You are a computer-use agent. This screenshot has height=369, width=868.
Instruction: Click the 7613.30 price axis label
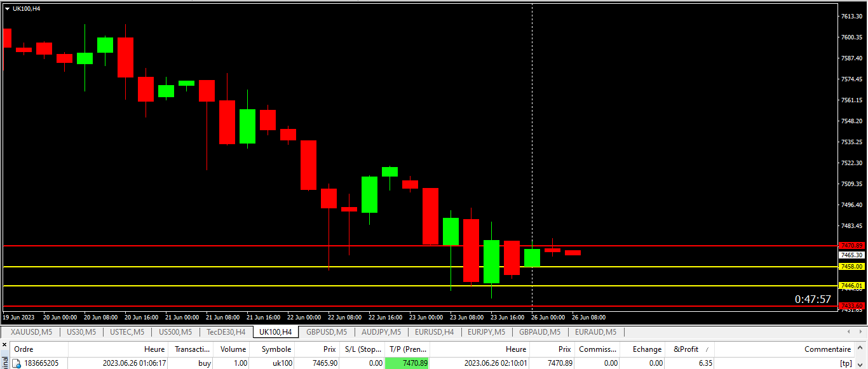pos(851,16)
